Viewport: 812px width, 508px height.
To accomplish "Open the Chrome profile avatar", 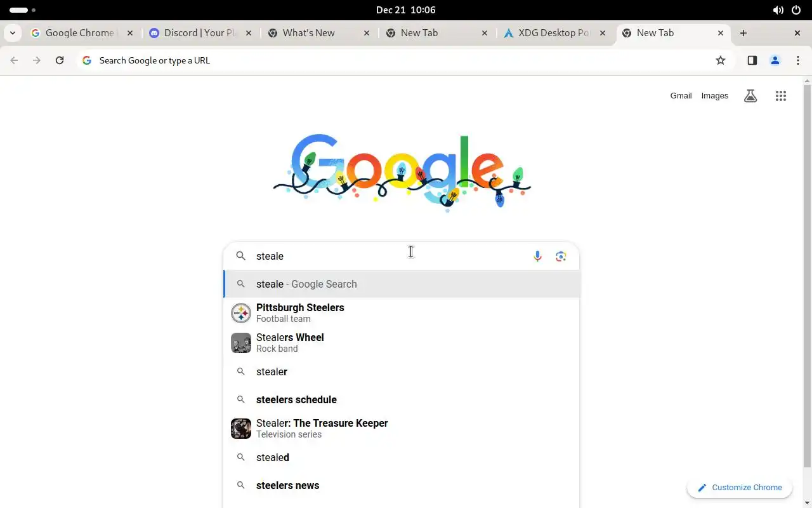I will pos(775,60).
